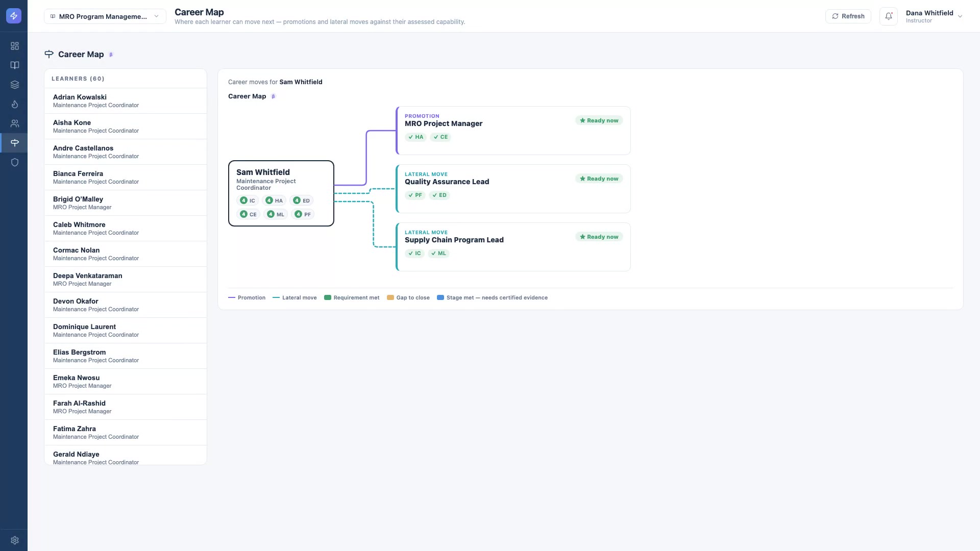Open the Quality Assurance Lead lateral card

[513, 189]
